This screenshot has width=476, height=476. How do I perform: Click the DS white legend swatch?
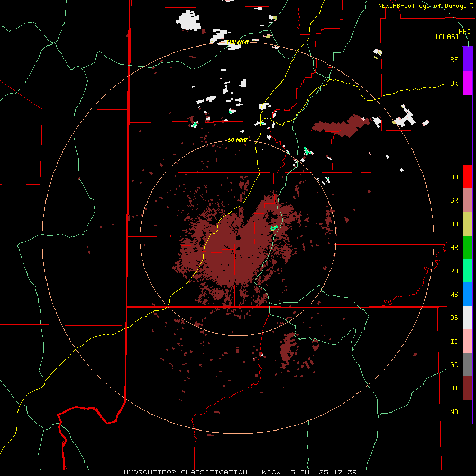click(x=467, y=317)
